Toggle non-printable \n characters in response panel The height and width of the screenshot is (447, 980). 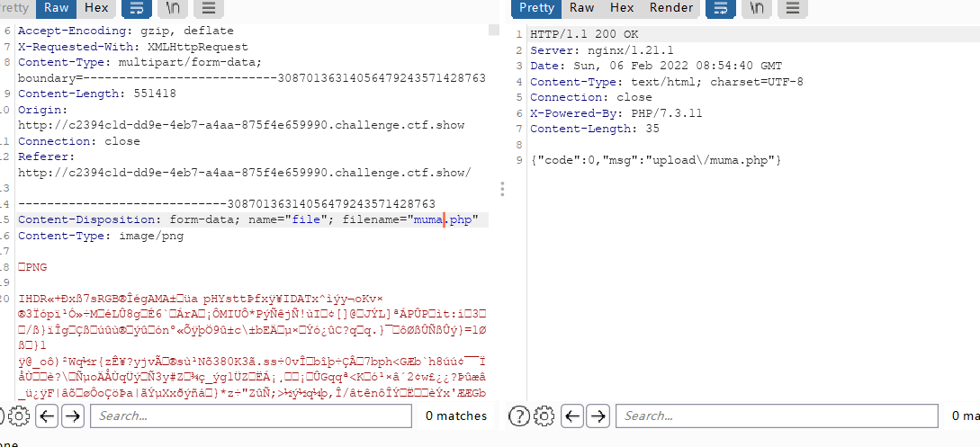pos(757,8)
